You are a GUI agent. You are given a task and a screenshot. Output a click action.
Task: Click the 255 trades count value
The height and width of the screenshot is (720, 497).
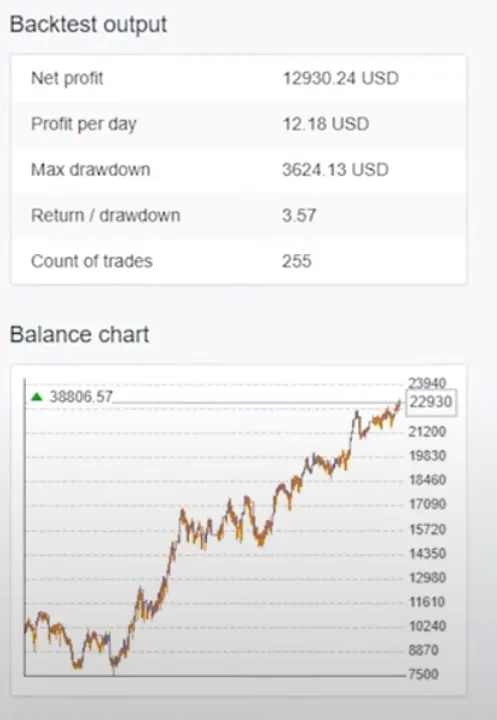(297, 261)
